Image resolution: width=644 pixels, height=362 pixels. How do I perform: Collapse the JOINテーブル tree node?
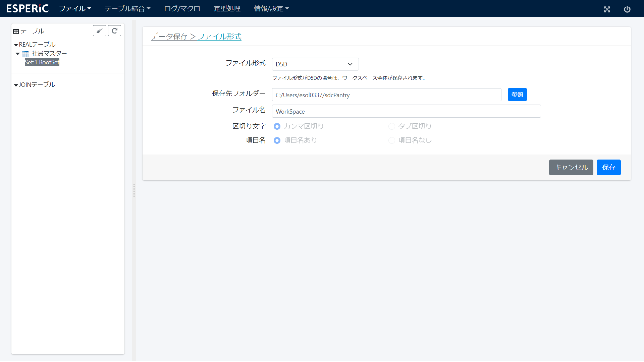tap(16, 85)
